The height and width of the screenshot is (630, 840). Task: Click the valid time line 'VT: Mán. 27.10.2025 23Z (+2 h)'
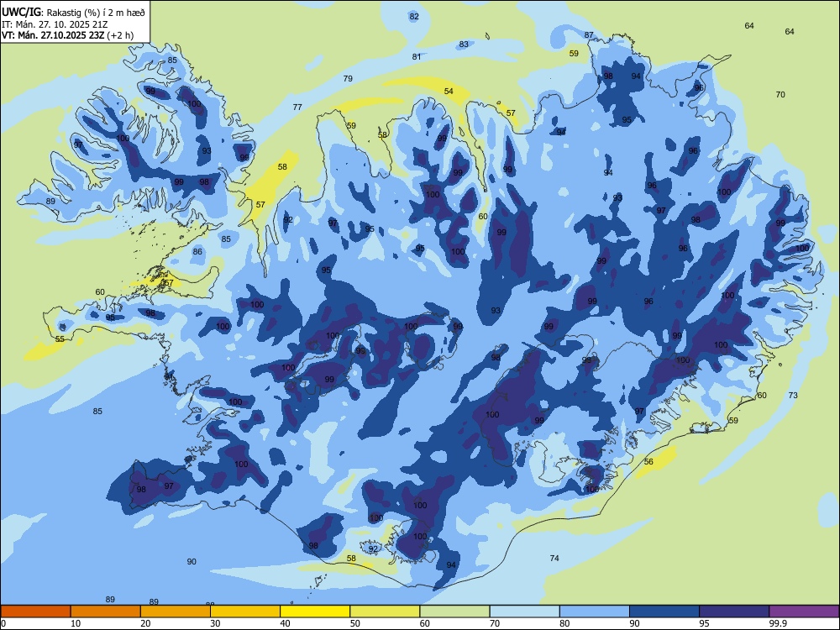tap(68, 35)
